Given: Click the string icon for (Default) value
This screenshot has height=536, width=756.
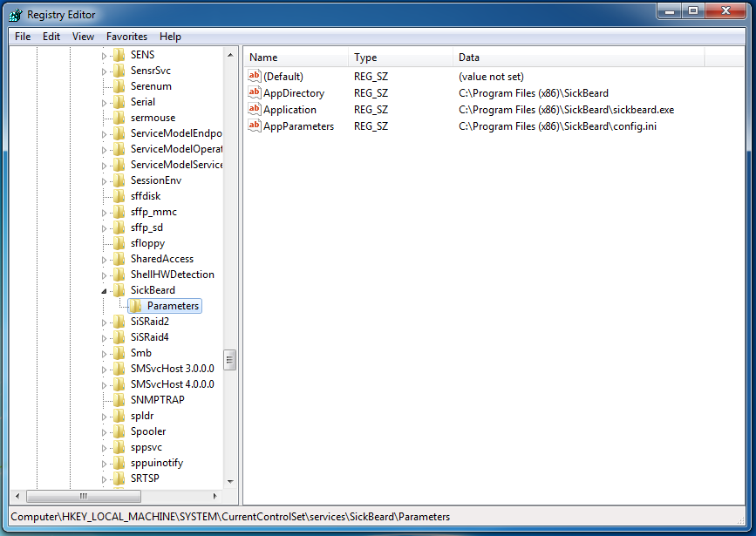Looking at the screenshot, I should point(254,76).
